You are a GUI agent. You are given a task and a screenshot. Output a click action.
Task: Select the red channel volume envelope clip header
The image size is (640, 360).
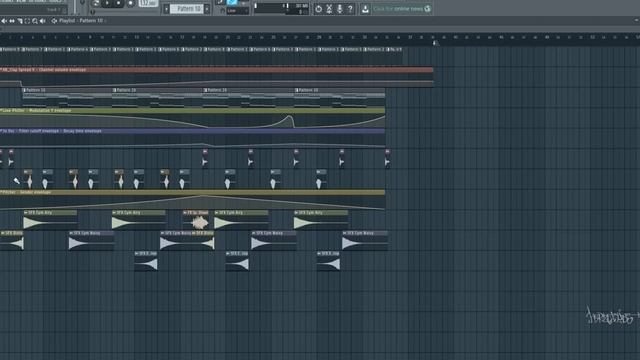216,70
